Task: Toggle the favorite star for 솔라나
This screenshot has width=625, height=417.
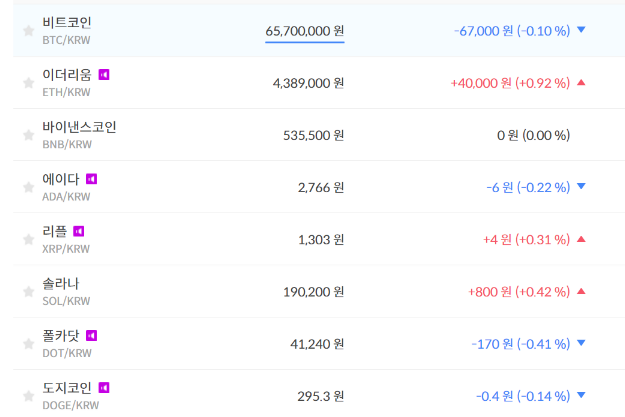Action: 28,292
